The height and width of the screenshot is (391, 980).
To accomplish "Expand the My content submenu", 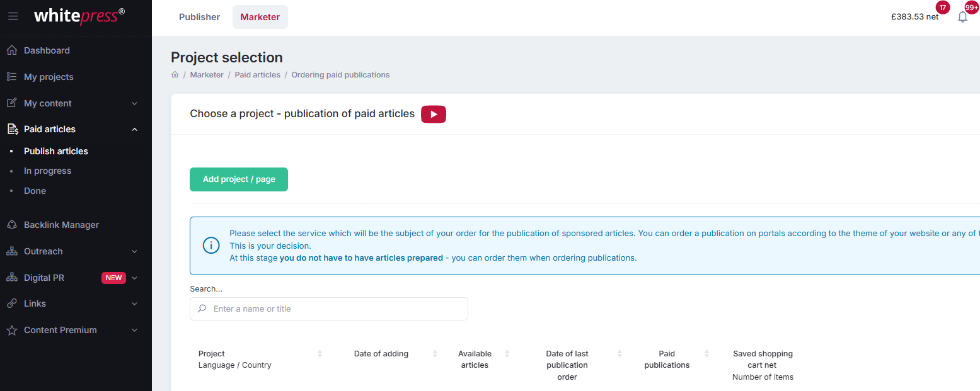I will pos(134,103).
